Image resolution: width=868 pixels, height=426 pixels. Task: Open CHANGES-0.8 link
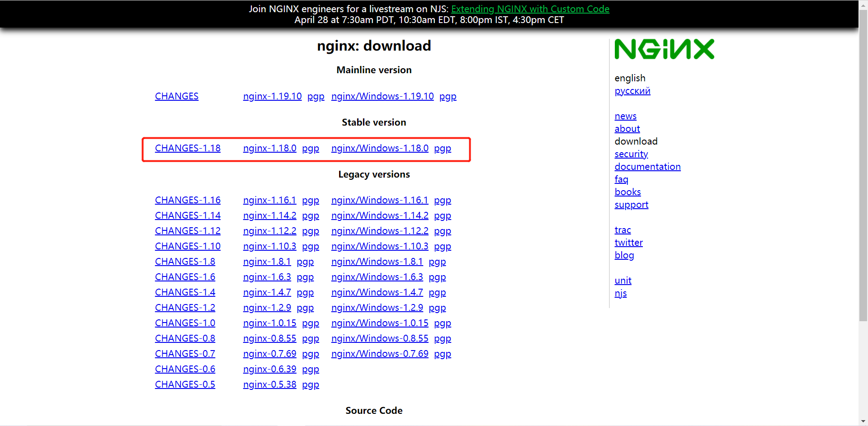(x=185, y=338)
